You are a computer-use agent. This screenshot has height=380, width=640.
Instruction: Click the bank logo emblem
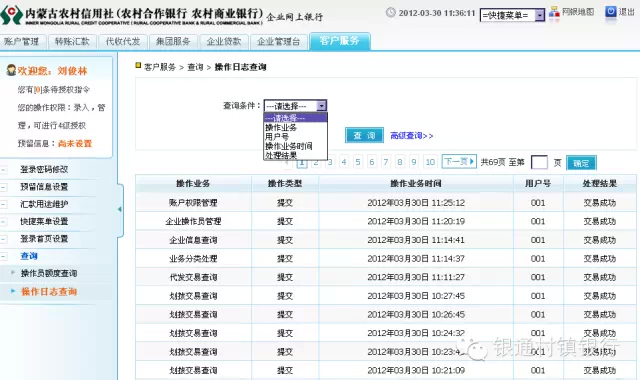(x=11, y=15)
